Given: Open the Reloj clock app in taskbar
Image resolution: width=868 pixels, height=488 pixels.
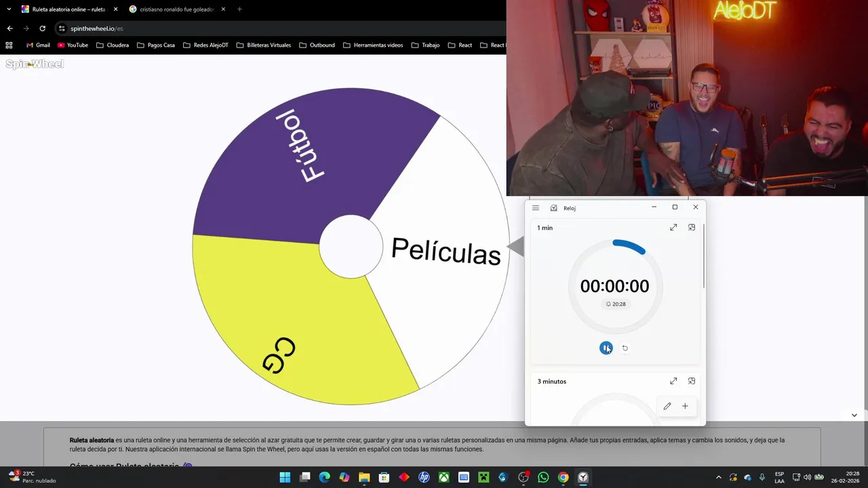Looking at the screenshot, I should click(583, 477).
